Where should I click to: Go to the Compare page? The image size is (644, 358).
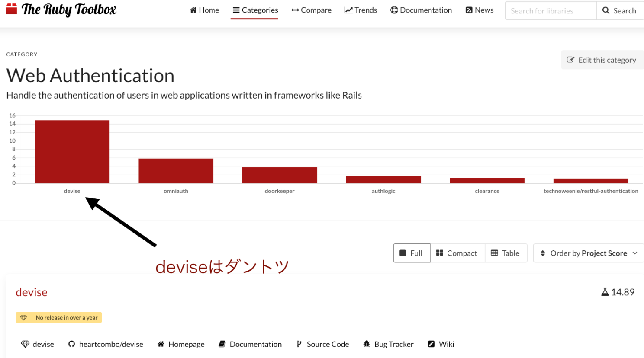pyautogui.click(x=311, y=10)
